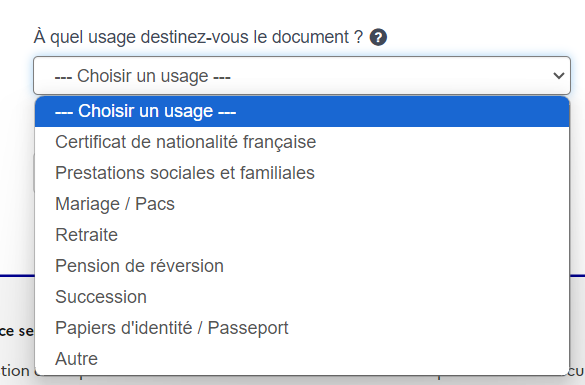The height and width of the screenshot is (385, 585).
Task: Choose 'Certificat de nationalité française'
Action: (302, 142)
